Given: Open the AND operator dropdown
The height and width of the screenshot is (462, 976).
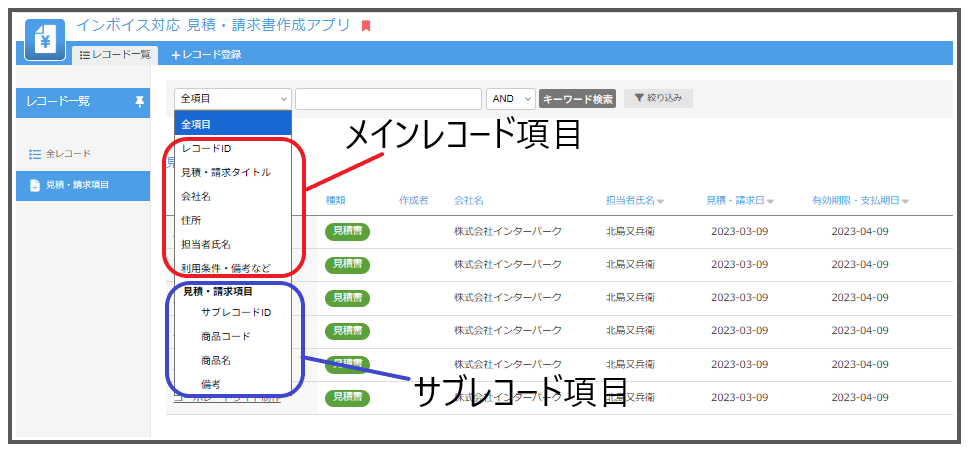Looking at the screenshot, I should pos(510,99).
